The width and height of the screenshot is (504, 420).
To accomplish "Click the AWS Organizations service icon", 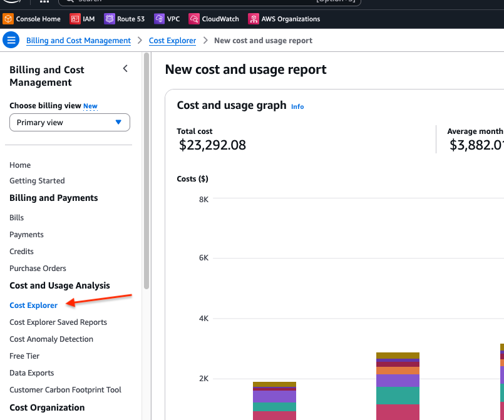I will [254, 19].
